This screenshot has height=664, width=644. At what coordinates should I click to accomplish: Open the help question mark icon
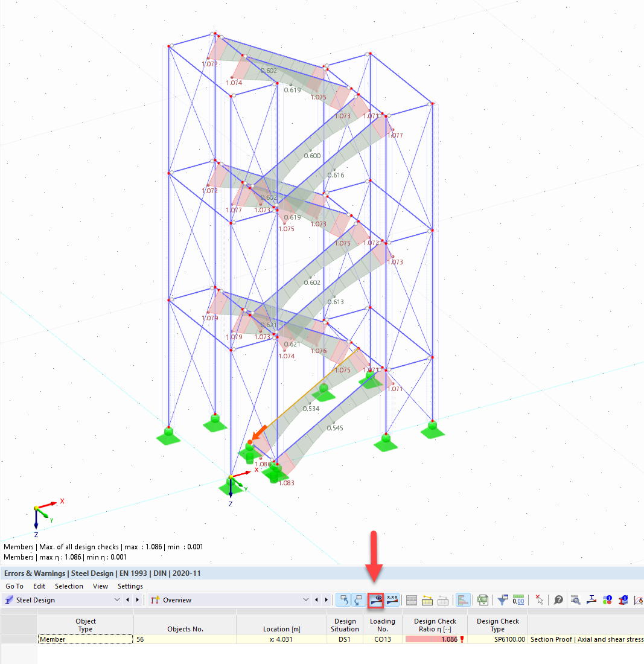pos(558,600)
